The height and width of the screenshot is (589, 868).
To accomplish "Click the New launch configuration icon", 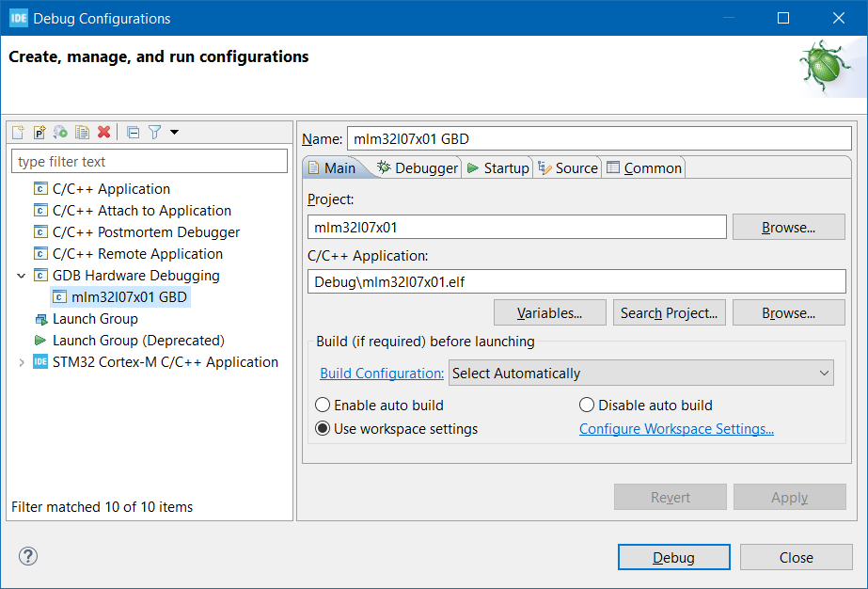I will click(x=18, y=133).
